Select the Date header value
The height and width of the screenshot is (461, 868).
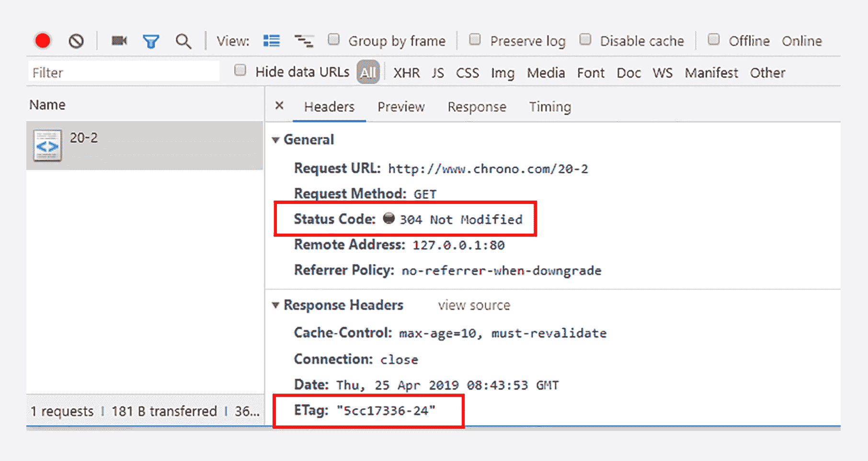(x=447, y=385)
